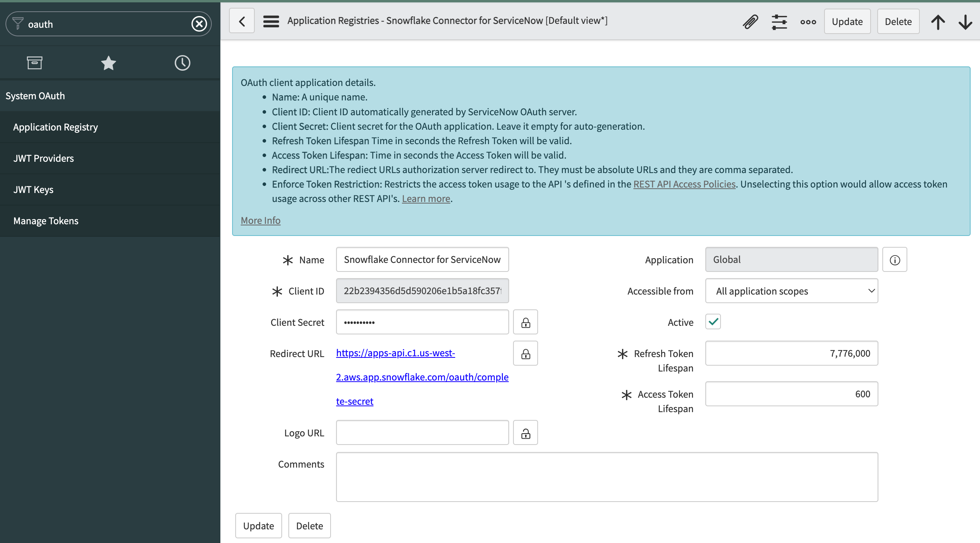Image resolution: width=980 pixels, height=543 pixels.
Task: Click the Client Secret lock icon
Action: click(526, 322)
